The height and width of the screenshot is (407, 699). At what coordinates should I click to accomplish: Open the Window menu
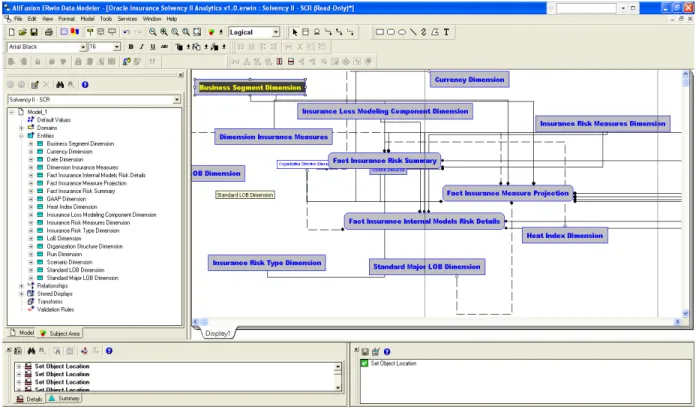(x=152, y=19)
